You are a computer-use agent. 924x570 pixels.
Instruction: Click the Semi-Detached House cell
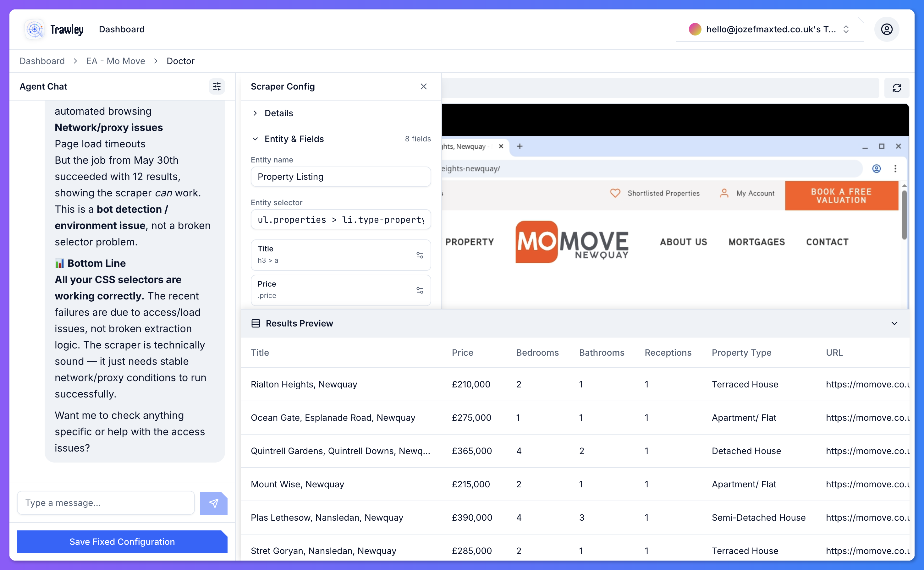pos(758,518)
